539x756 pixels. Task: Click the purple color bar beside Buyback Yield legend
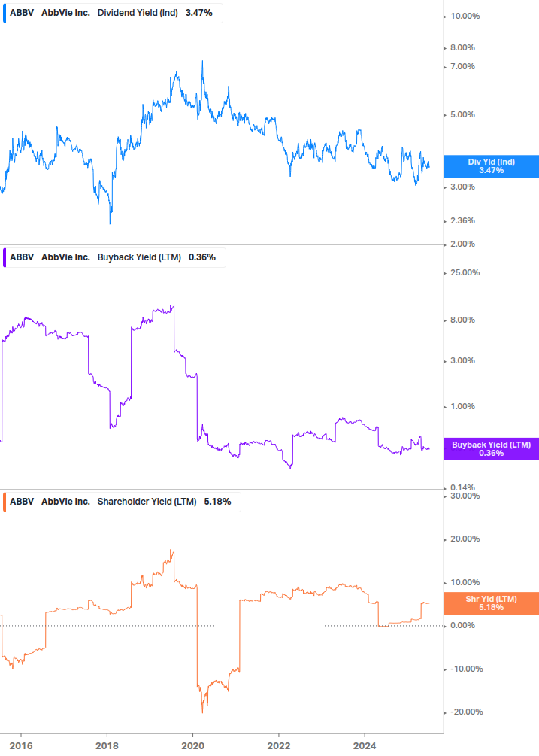tap(5, 257)
